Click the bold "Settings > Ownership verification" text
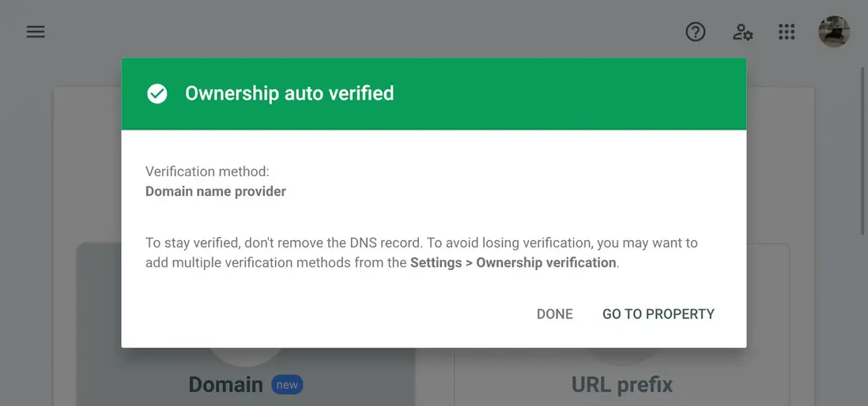 [513, 262]
